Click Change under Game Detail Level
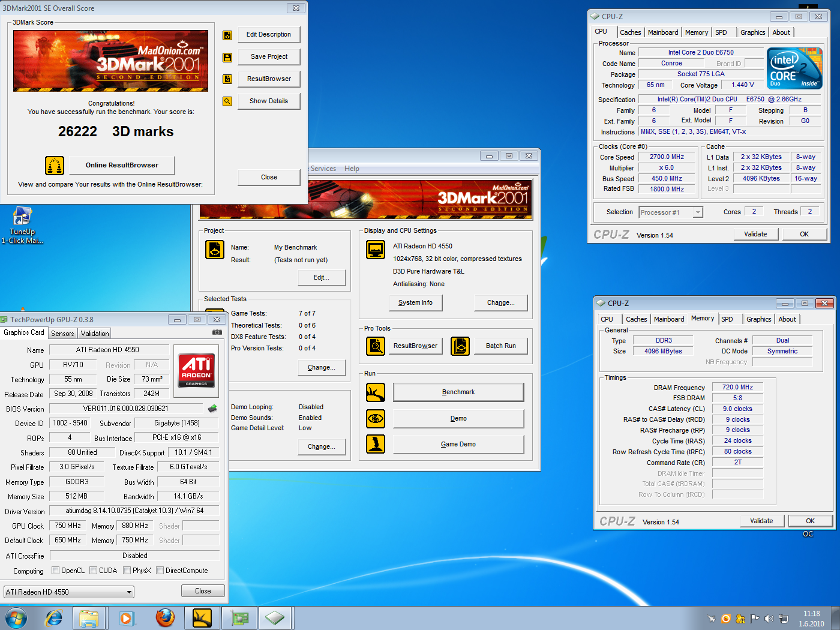The width and height of the screenshot is (840, 630). coord(322,446)
